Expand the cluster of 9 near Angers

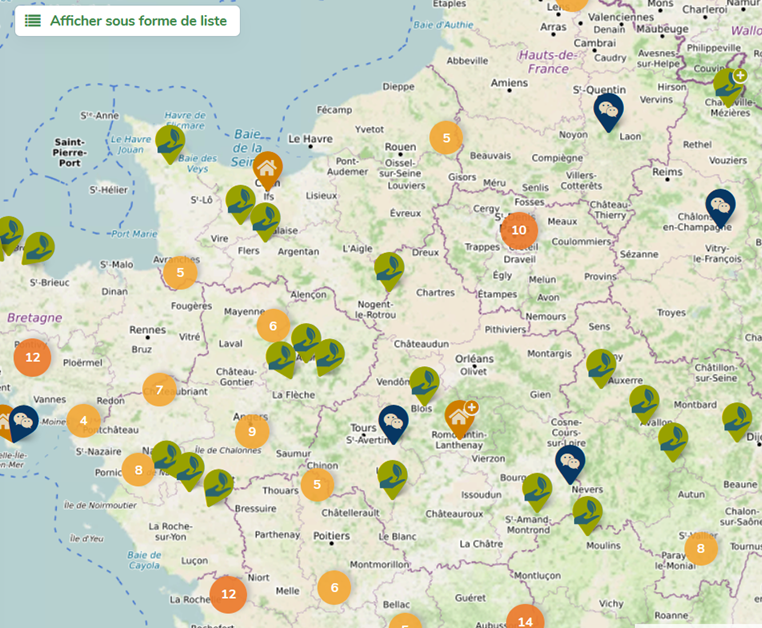pos(252,431)
